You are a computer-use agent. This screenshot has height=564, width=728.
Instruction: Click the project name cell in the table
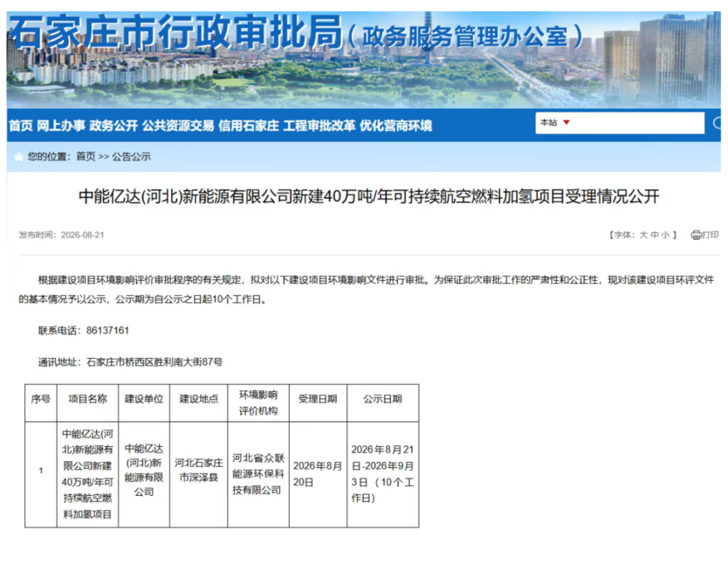88,474
